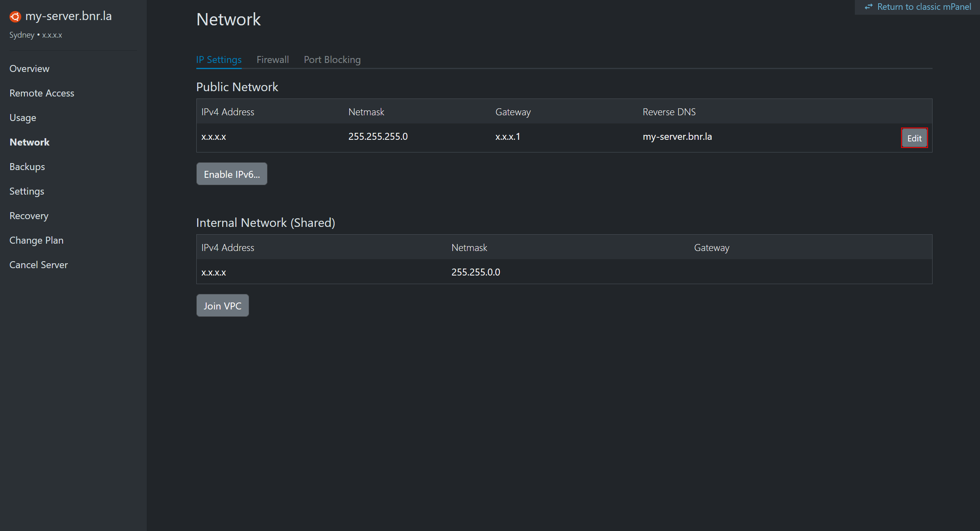The height and width of the screenshot is (531, 980).
Task: Click the Ubuntu logo beside server name
Action: [15, 16]
